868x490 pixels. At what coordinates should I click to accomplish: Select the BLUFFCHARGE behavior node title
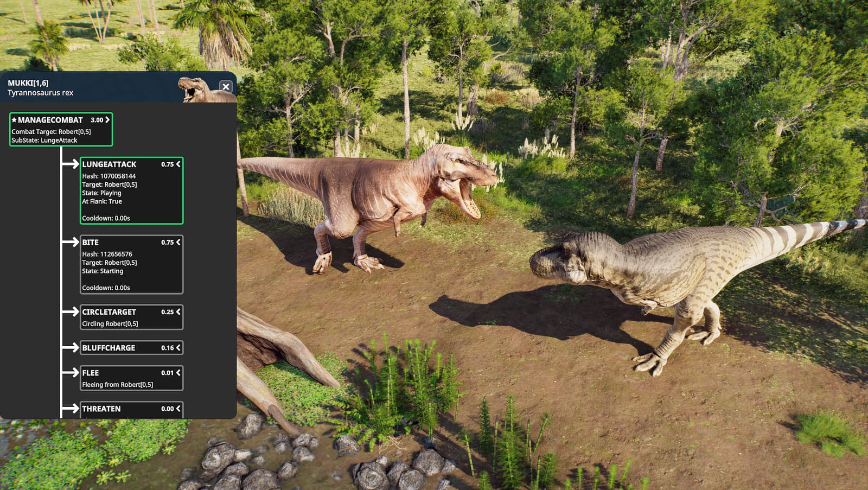pos(108,348)
